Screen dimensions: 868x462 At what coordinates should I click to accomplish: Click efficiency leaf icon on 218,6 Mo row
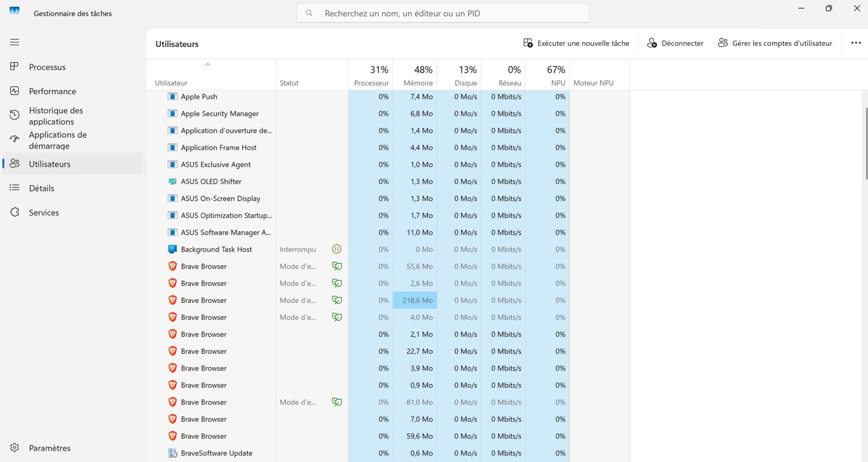pos(337,300)
